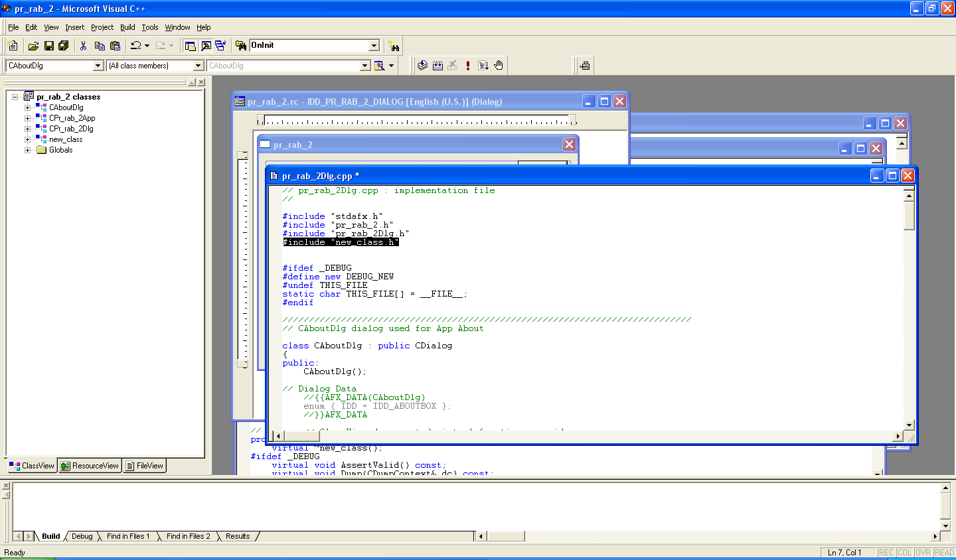Undo the last action
Screen dimensions: 956x560
(135, 46)
